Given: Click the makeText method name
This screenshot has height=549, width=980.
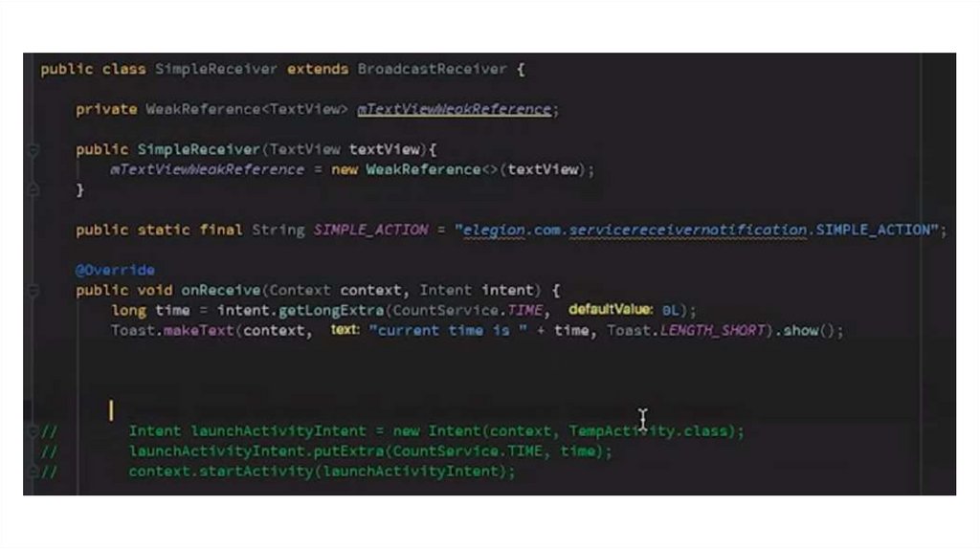Looking at the screenshot, I should [x=198, y=330].
